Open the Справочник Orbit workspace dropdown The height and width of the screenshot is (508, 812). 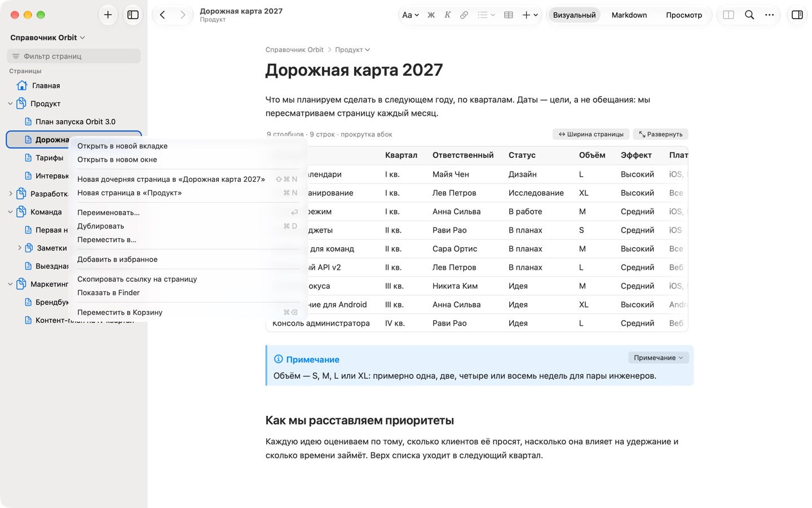pos(48,38)
